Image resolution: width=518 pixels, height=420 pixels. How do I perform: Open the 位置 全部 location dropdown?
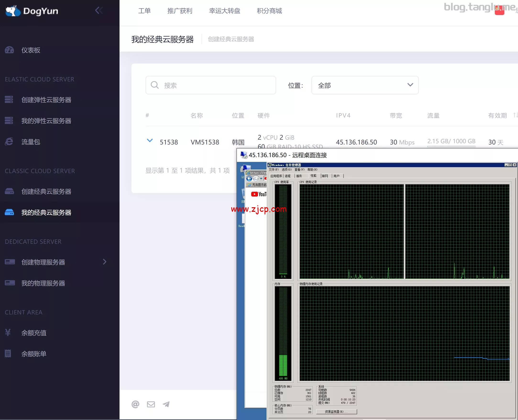[x=365, y=85]
